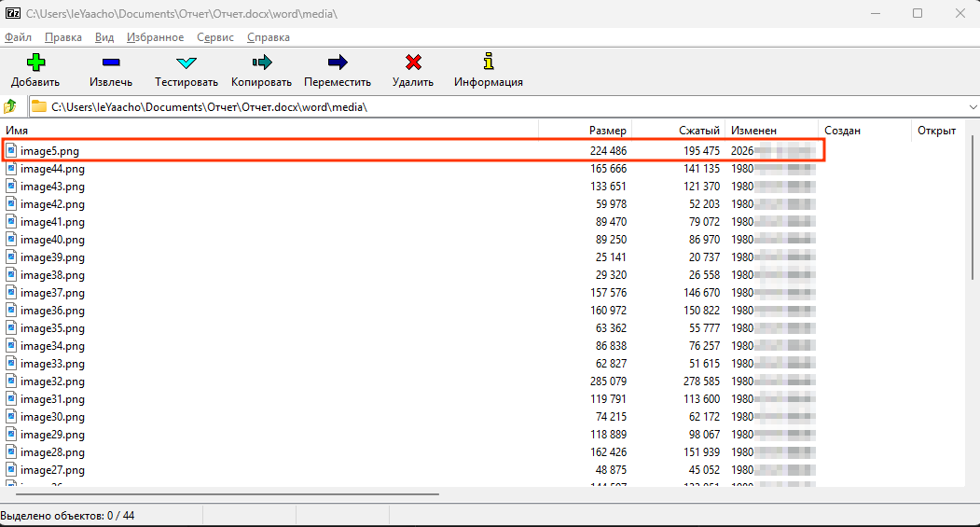Click size value 157 576
Viewport: 980px width, 527px height.
[x=608, y=293]
